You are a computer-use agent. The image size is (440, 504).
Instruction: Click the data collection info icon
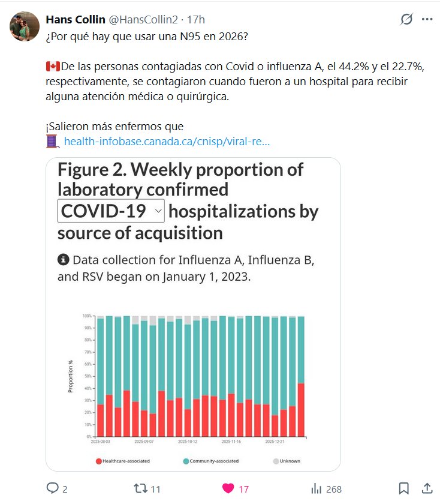[63, 260]
